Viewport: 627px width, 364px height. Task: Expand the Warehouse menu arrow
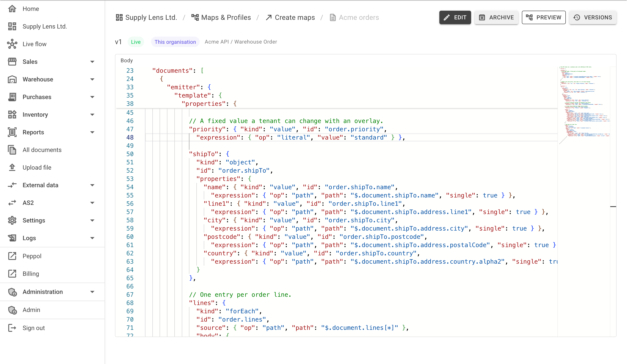92,79
